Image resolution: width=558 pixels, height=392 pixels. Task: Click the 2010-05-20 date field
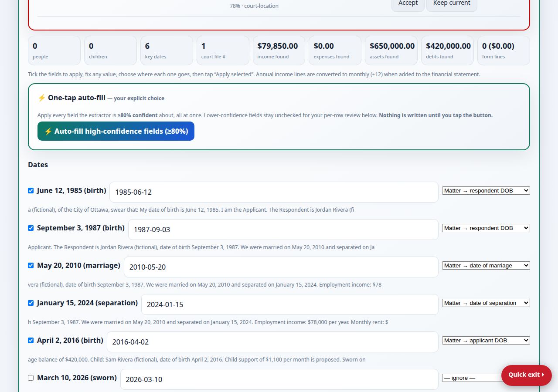[281, 267]
